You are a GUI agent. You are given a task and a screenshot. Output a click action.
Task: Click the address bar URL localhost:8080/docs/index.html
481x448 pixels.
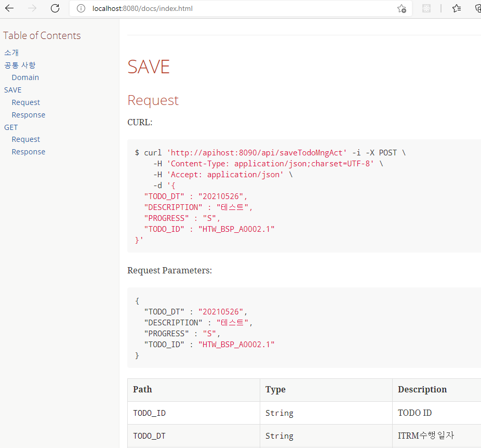coord(143,8)
